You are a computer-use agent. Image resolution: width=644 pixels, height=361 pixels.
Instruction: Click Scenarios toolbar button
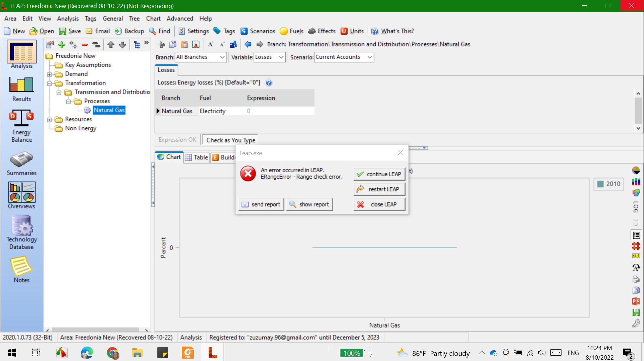(x=258, y=31)
